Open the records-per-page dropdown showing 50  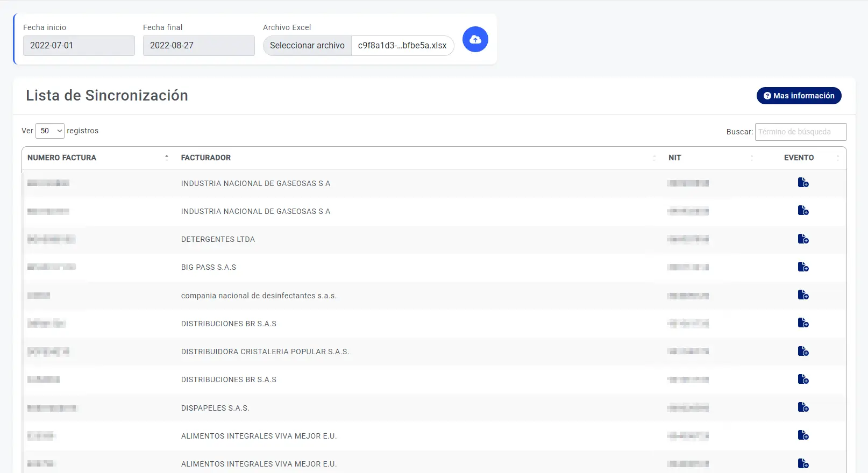(x=50, y=131)
